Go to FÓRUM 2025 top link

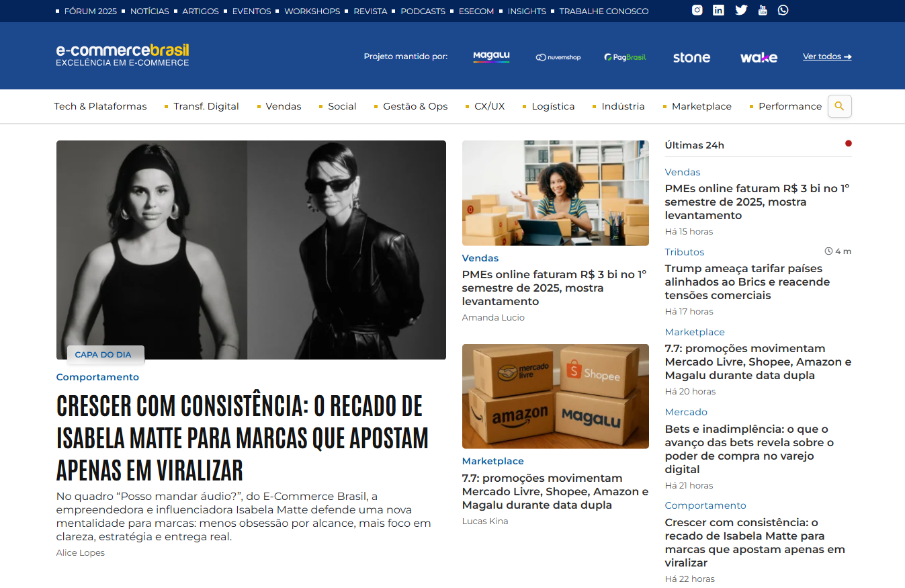click(x=90, y=11)
